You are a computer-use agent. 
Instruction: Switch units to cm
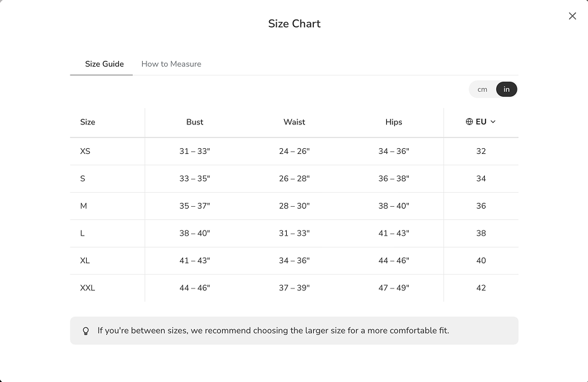pyautogui.click(x=482, y=89)
